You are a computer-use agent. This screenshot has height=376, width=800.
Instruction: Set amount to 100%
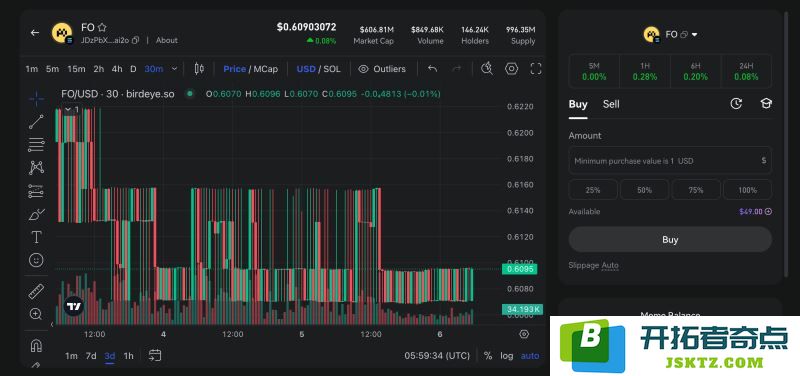click(x=747, y=190)
